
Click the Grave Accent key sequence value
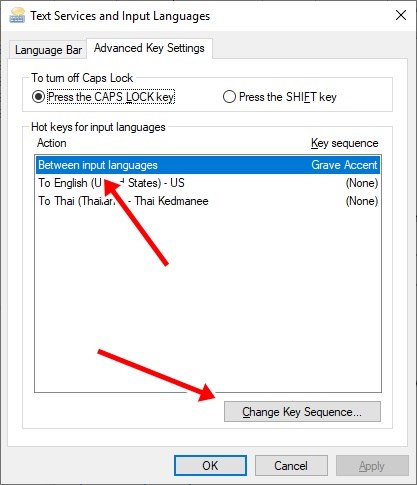click(x=344, y=165)
